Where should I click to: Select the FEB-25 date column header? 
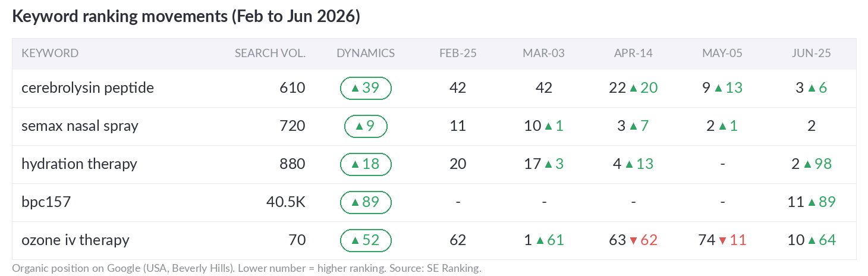point(458,53)
